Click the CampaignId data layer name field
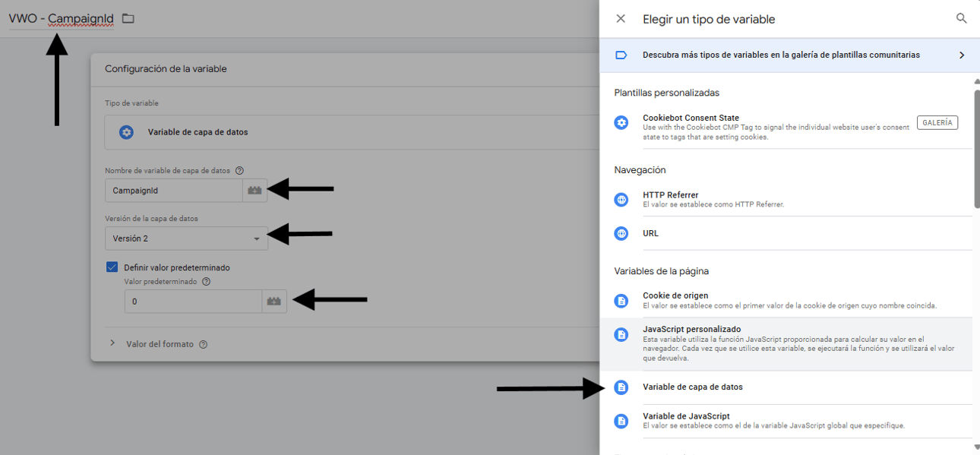980x455 pixels. pos(174,191)
